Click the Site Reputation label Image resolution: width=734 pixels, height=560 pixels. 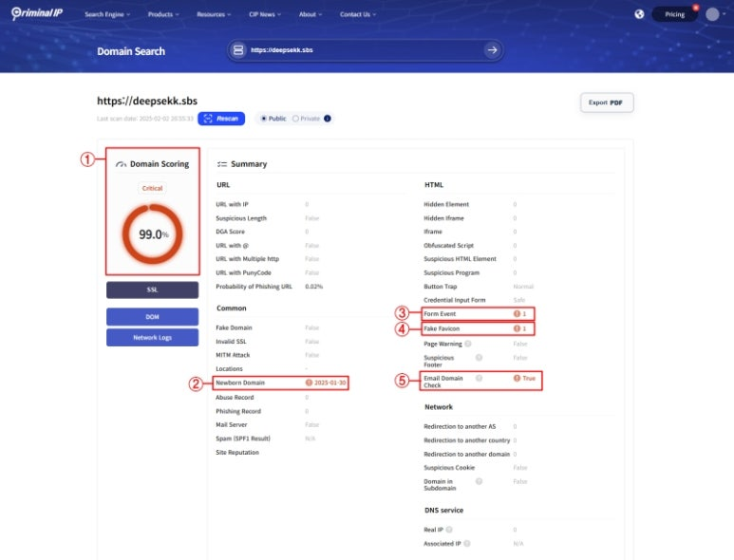point(237,453)
